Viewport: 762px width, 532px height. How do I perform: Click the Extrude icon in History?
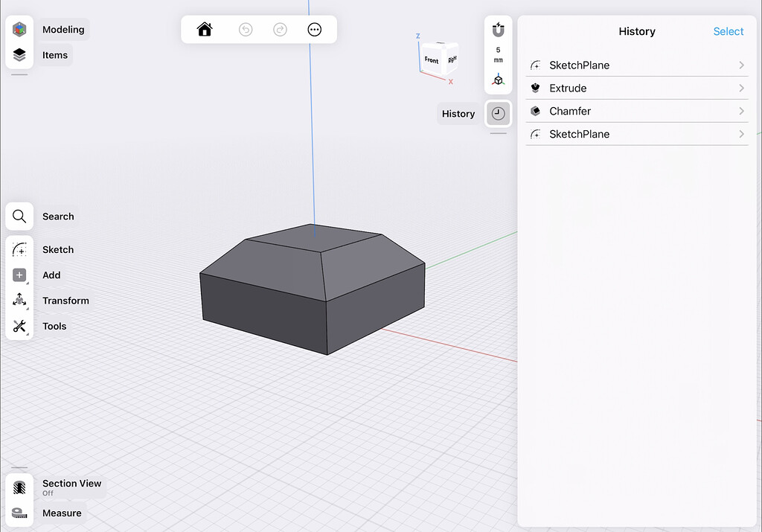[536, 88]
